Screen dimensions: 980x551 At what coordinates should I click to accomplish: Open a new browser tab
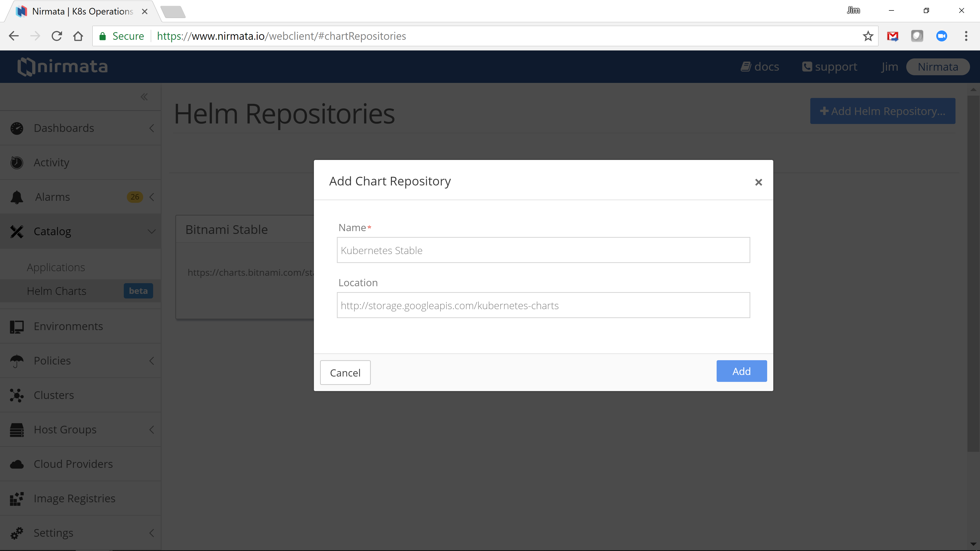[x=173, y=12]
